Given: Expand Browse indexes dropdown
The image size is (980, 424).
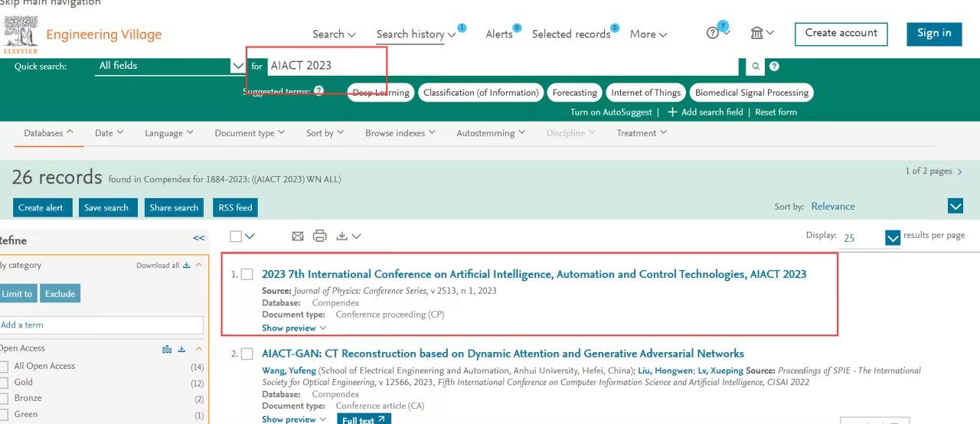Looking at the screenshot, I should 400,133.
